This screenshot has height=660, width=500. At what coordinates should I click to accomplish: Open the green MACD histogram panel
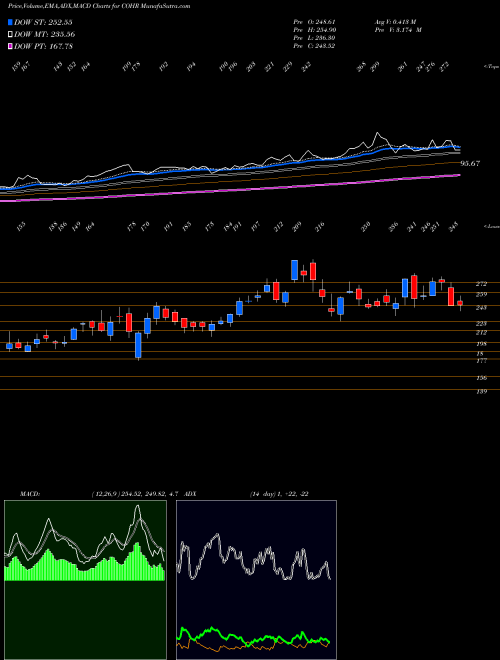click(85, 580)
